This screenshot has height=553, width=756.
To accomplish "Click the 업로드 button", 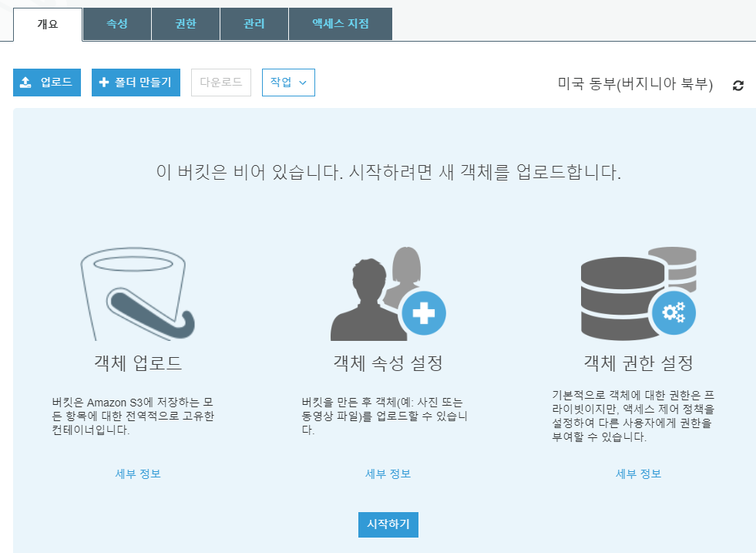I will click(x=47, y=83).
